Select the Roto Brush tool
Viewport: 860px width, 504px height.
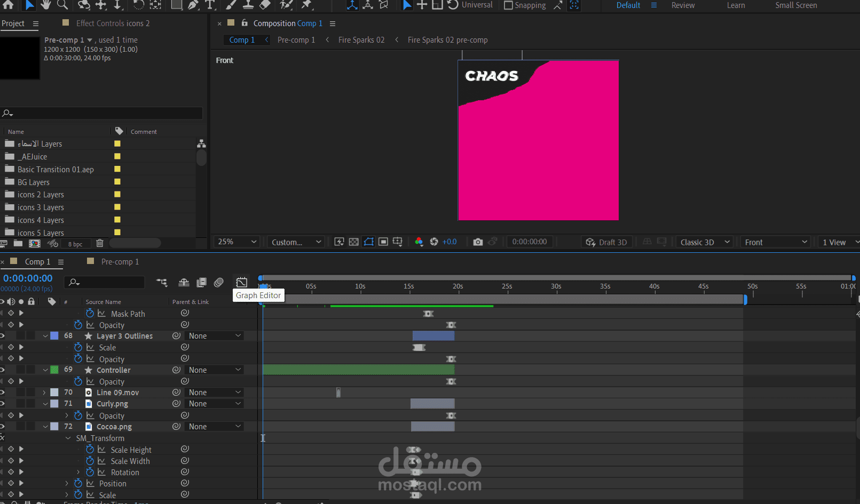tap(287, 5)
